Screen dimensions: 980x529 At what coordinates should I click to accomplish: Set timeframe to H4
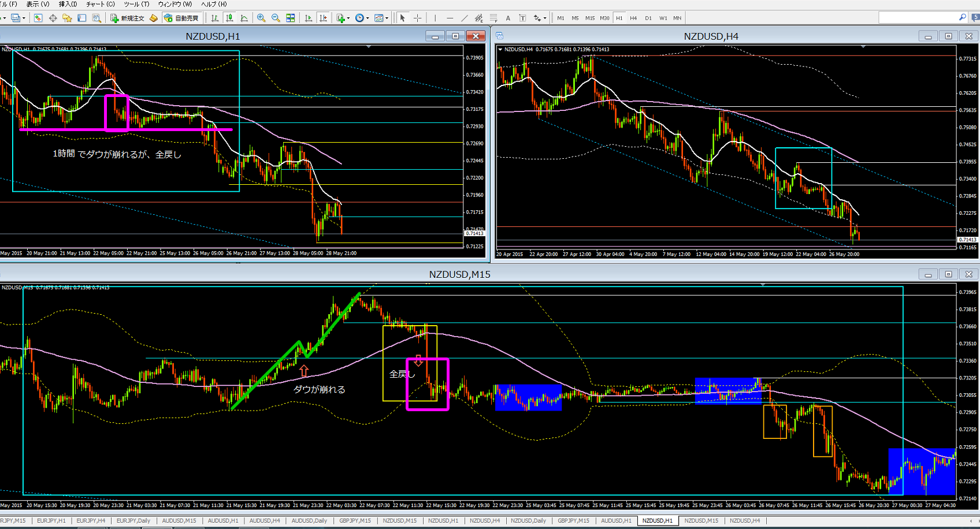tap(633, 18)
